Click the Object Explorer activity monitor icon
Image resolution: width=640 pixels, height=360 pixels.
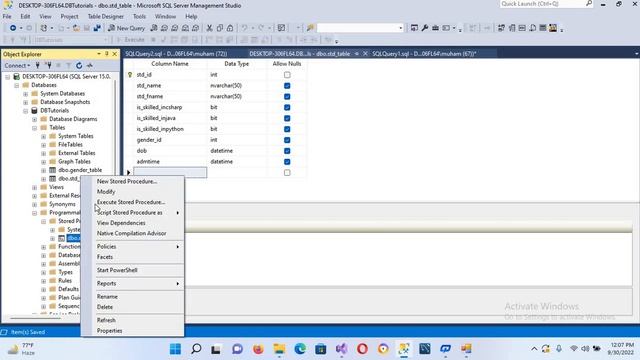[90, 65]
